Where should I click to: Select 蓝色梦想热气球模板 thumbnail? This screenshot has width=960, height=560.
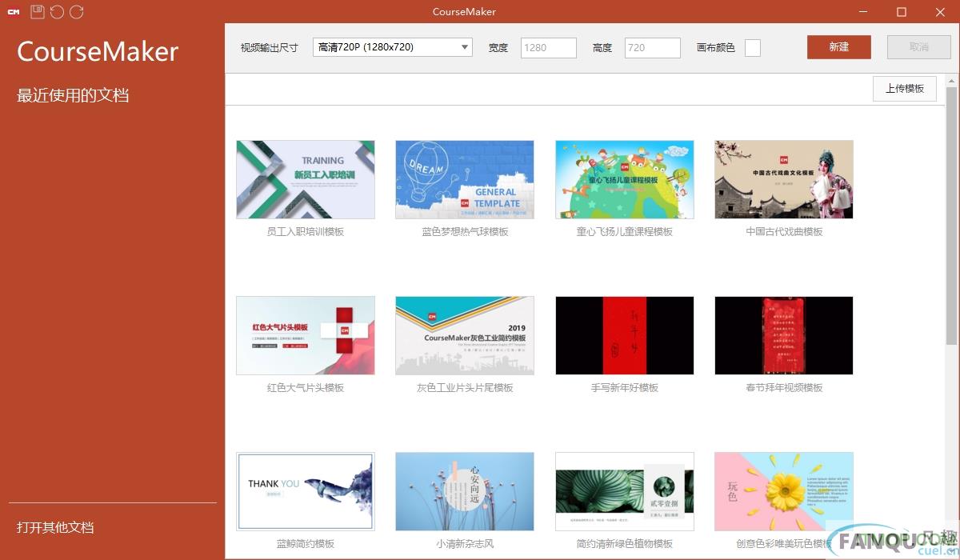point(465,179)
